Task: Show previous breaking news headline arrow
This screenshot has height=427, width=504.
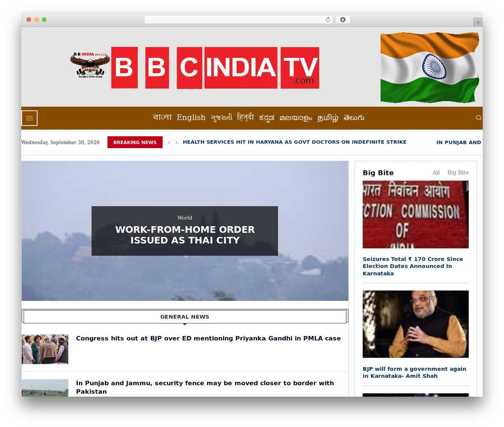Action: 169,142
